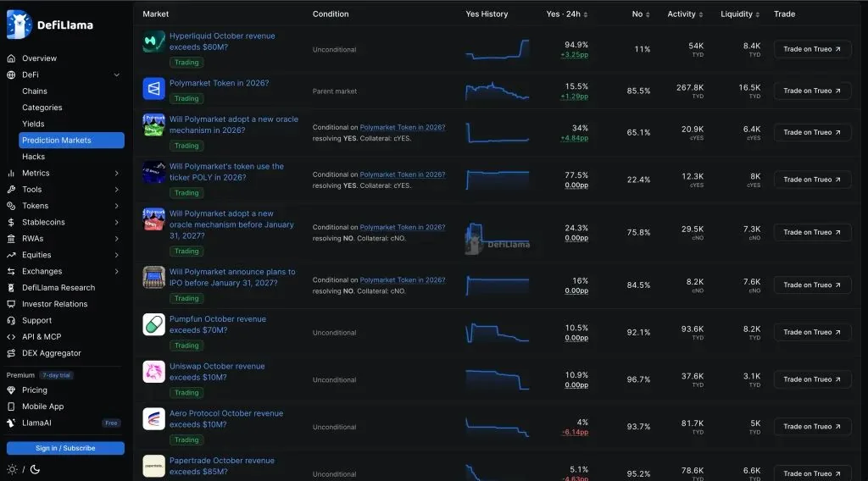Switch to light theme sun icon
The image size is (868, 481).
click(12, 469)
